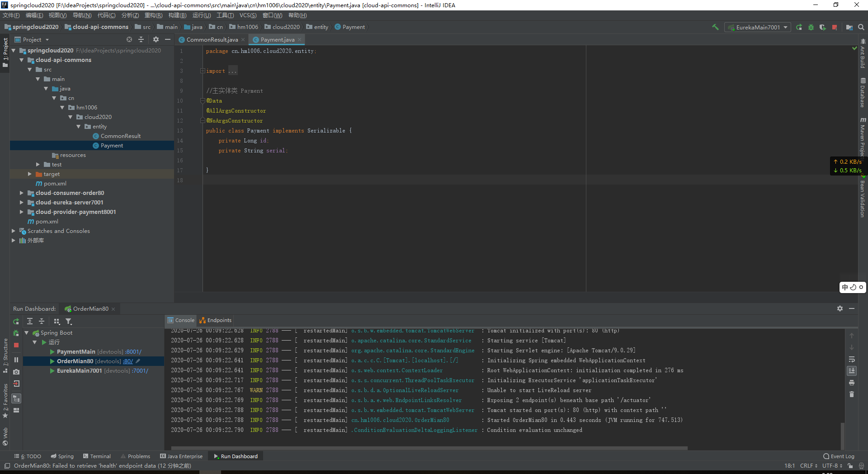Open the EurekaMain7001 run configuration dropdown
868x474 pixels.
pos(758,27)
